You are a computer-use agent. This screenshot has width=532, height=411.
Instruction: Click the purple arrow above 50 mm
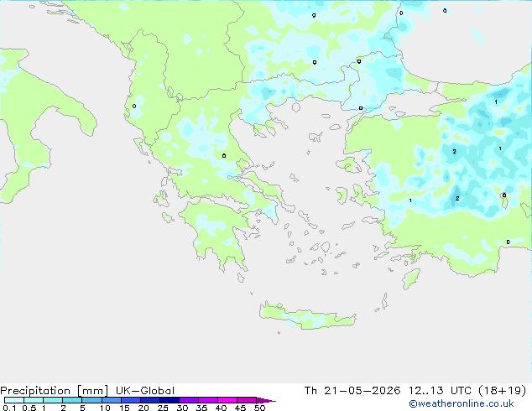click(x=266, y=400)
